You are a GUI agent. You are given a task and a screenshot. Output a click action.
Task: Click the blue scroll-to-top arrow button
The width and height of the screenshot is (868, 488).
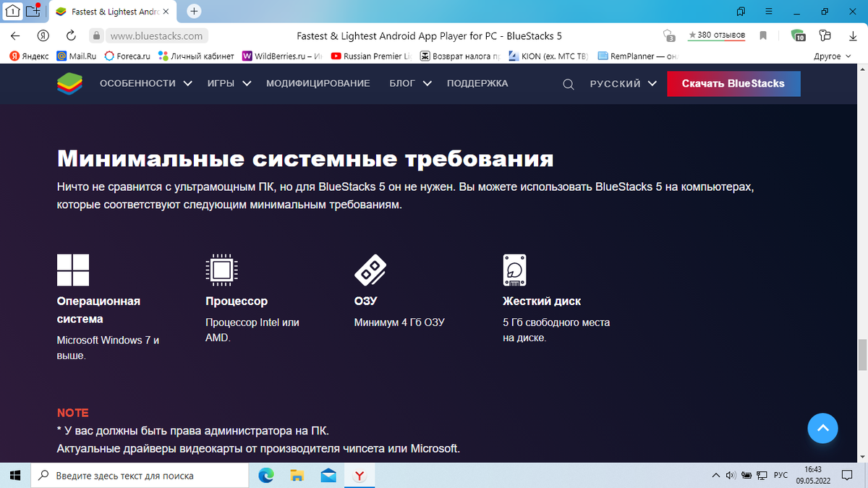click(822, 428)
